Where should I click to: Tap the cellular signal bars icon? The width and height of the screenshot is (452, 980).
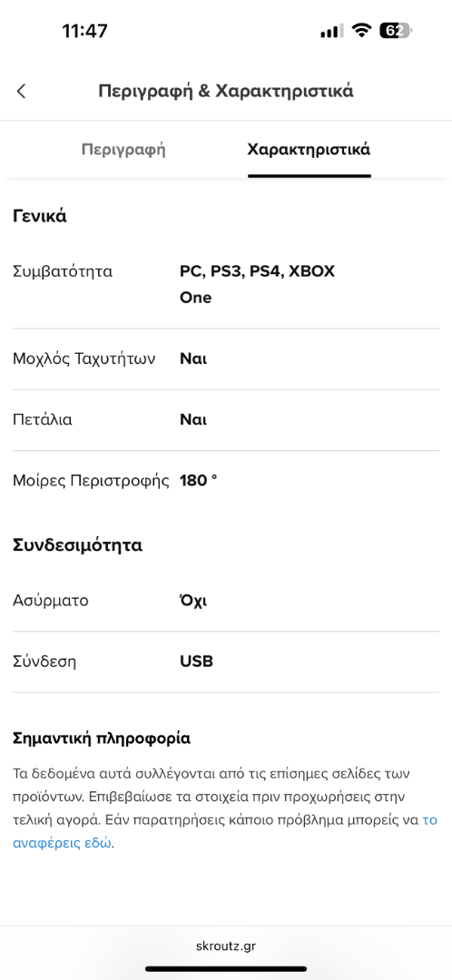click(331, 31)
